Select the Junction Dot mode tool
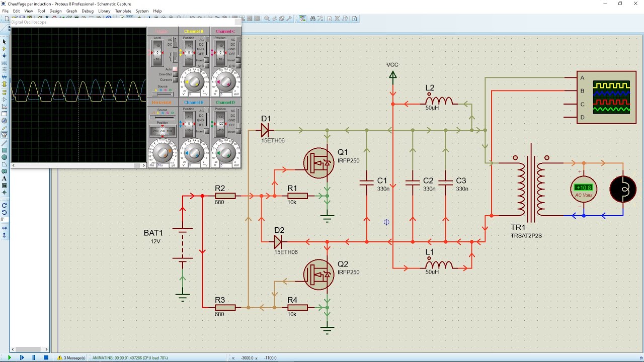 5,56
